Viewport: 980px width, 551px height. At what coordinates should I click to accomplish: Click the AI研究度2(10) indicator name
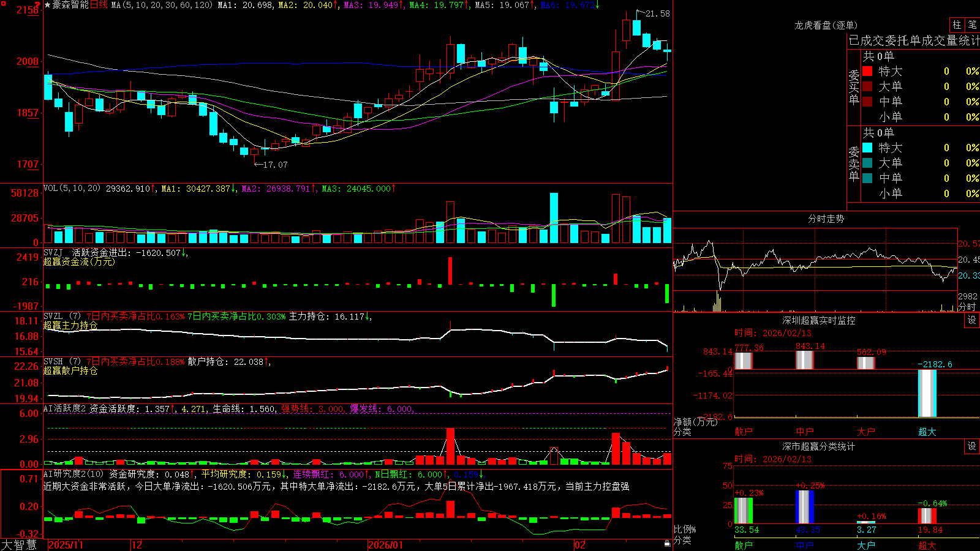73,474
